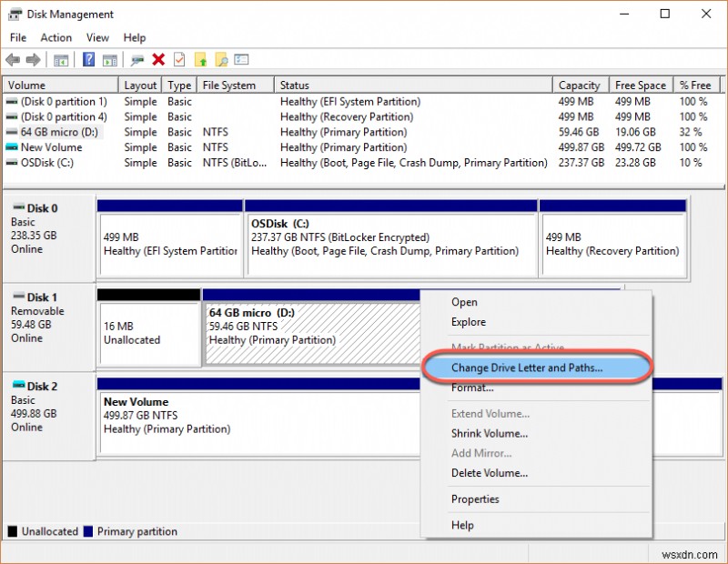The height and width of the screenshot is (564, 728).
Task: Click the OSDisk (C:) row drive icon
Action: (12, 163)
